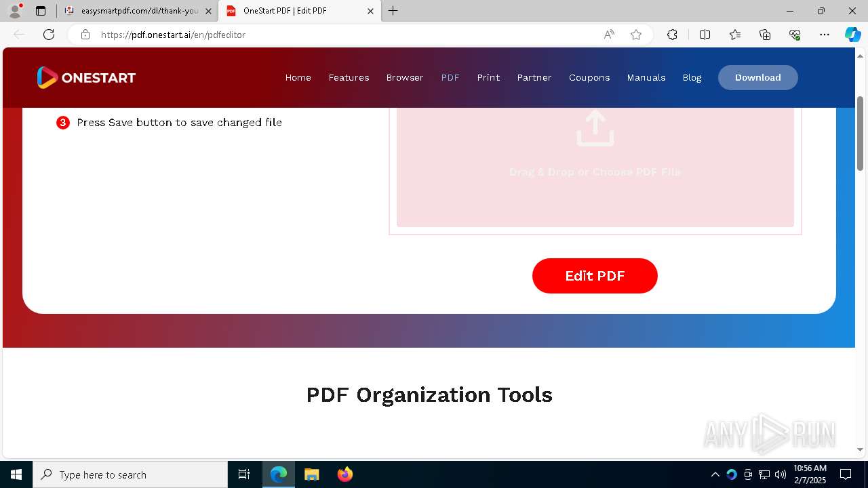
Task: Open Partner navigation item
Action: (534, 78)
